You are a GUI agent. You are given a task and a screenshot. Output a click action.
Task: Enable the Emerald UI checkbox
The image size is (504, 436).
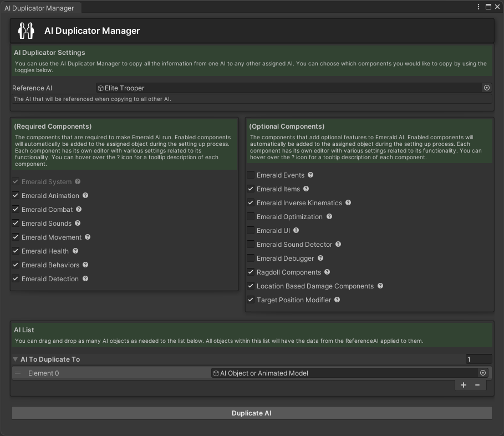pyautogui.click(x=251, y=230)
